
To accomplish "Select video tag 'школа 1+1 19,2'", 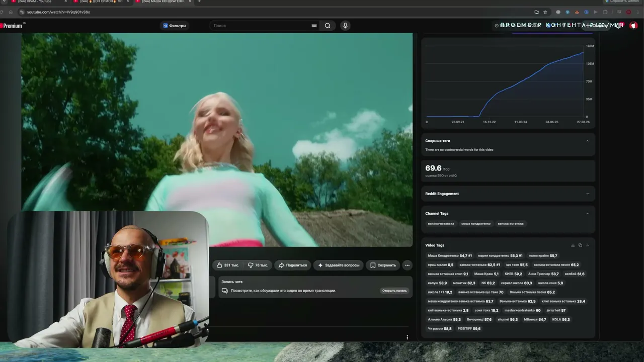I will 440,292.
